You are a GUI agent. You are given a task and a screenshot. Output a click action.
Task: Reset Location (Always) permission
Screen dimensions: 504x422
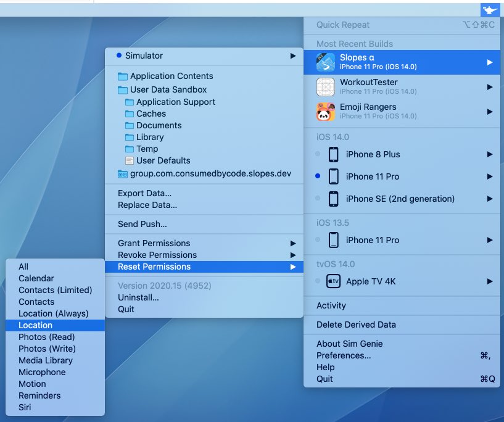[56, 313]
